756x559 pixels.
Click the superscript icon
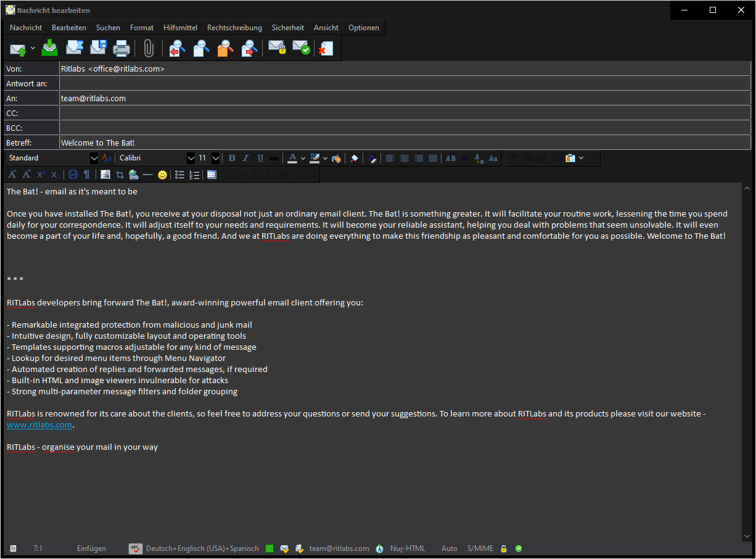[41, 175]
